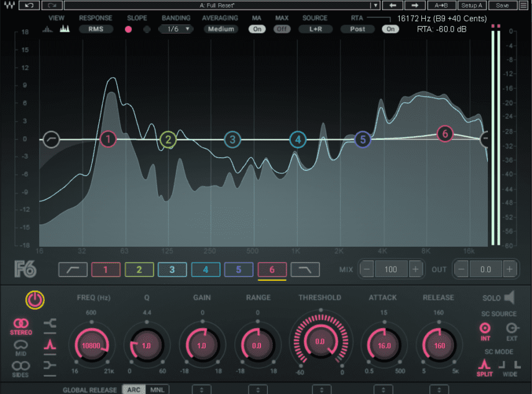This screenshot has height=394, width=532.
Task: Select band 2 node on the EQ curve
Action: pyautogui.click(x=168, y=139)
